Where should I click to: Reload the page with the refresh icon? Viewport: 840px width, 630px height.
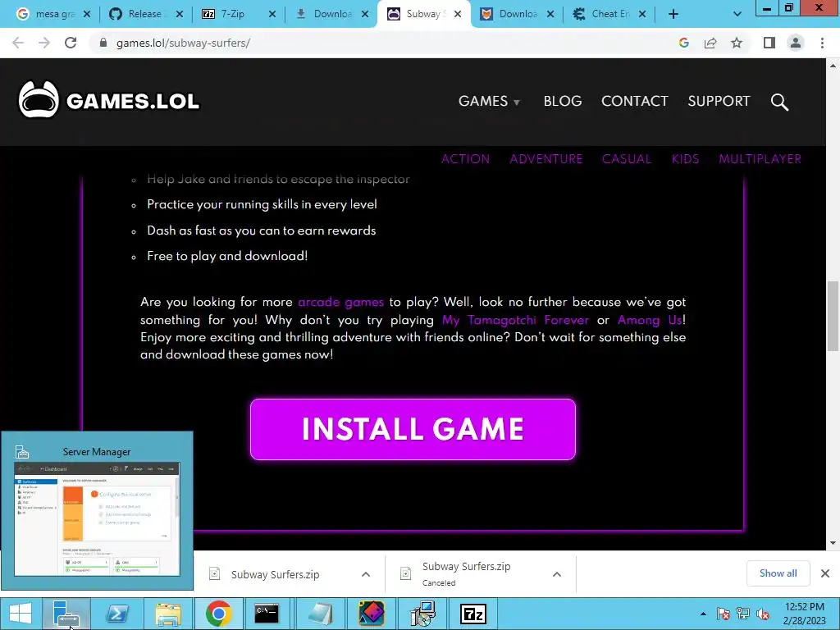point(71,43)
